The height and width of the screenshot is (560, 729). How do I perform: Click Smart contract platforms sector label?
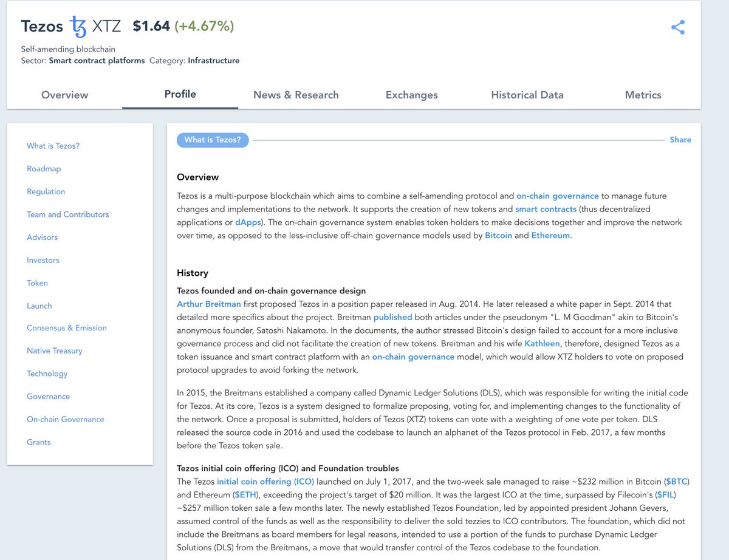pos(97,61)
